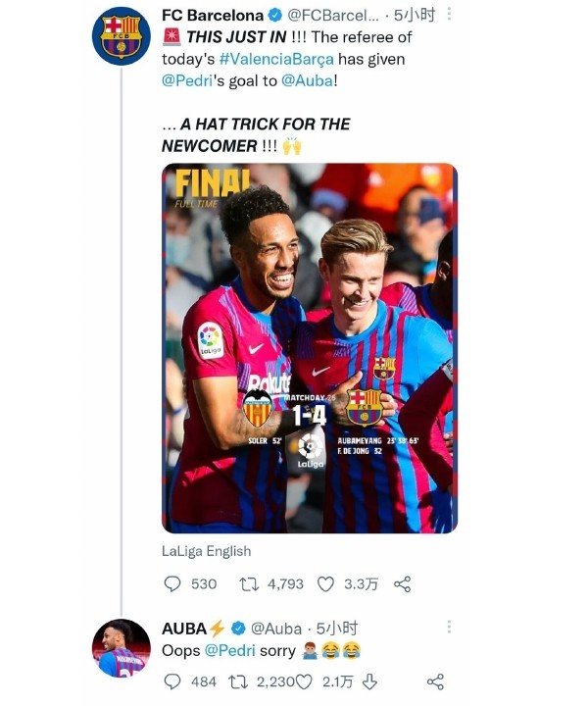Open reply on the FC Barcelona tweet
Screen dimensions: 588x706
[x=172, y=583]
